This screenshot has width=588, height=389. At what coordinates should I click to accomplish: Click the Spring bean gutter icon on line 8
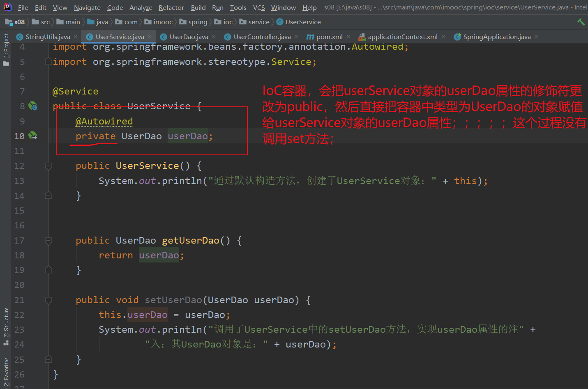(33, 106)
